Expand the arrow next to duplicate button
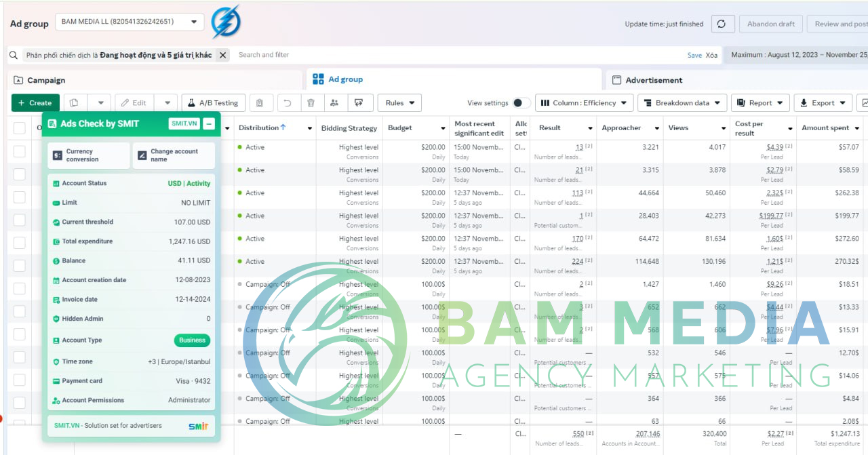 [x=100, y=103]
